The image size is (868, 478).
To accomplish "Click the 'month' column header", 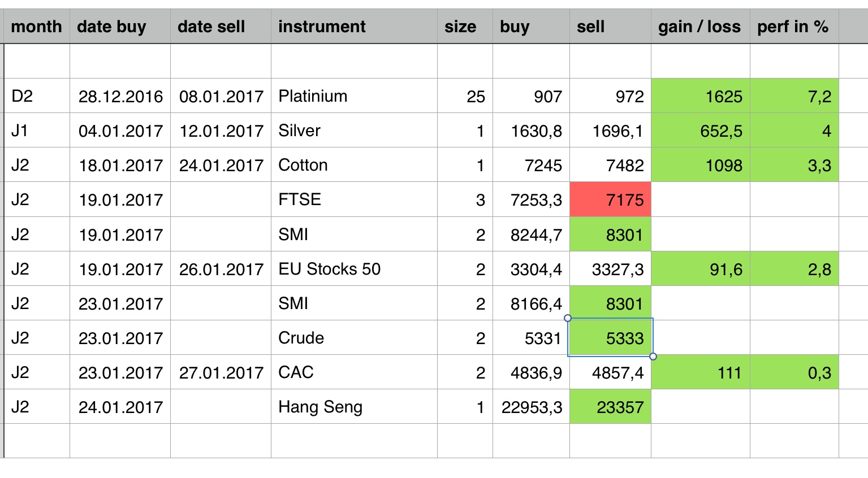I will tap(36, 27).
